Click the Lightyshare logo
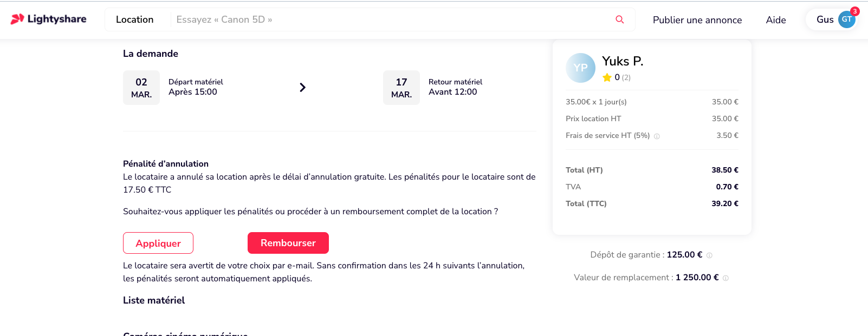This screenshot has height=336, width=868. pos(49,19)
